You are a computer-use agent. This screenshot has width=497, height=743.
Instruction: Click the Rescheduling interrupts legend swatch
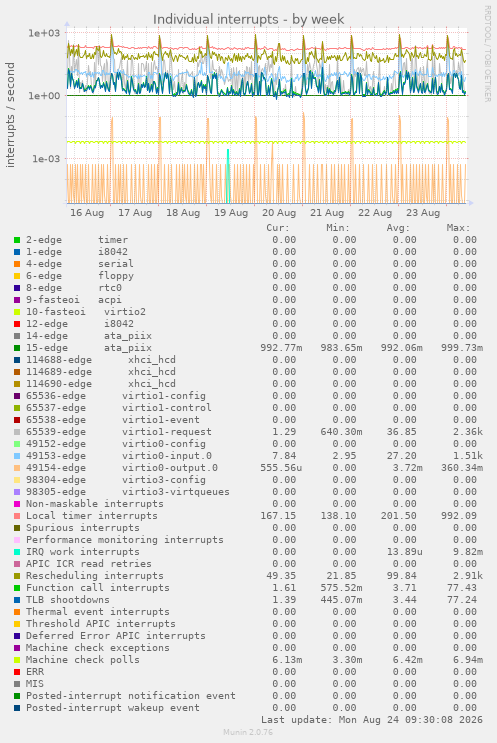[x=17, y=576]
